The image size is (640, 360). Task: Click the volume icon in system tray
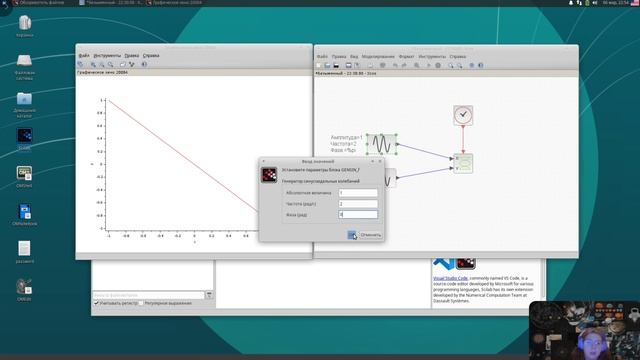(x=595, y=3)
